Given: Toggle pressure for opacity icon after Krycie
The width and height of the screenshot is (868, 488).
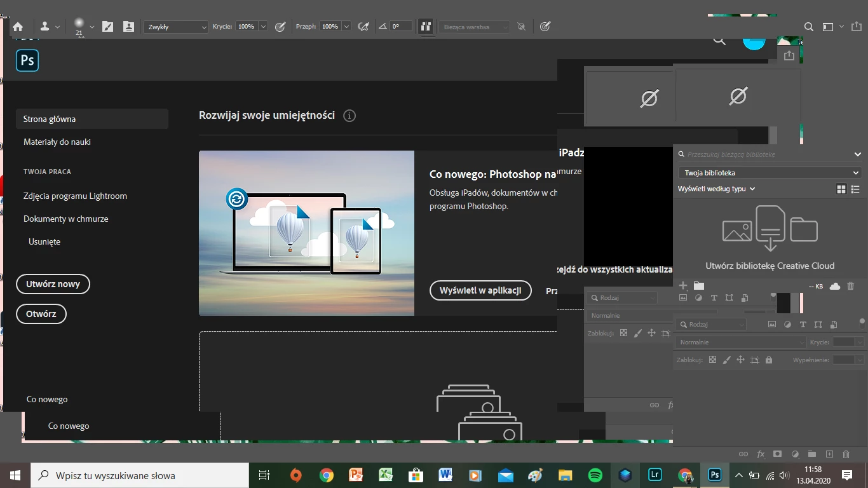Looking at the screenshot, I should (x=280, y=27).
